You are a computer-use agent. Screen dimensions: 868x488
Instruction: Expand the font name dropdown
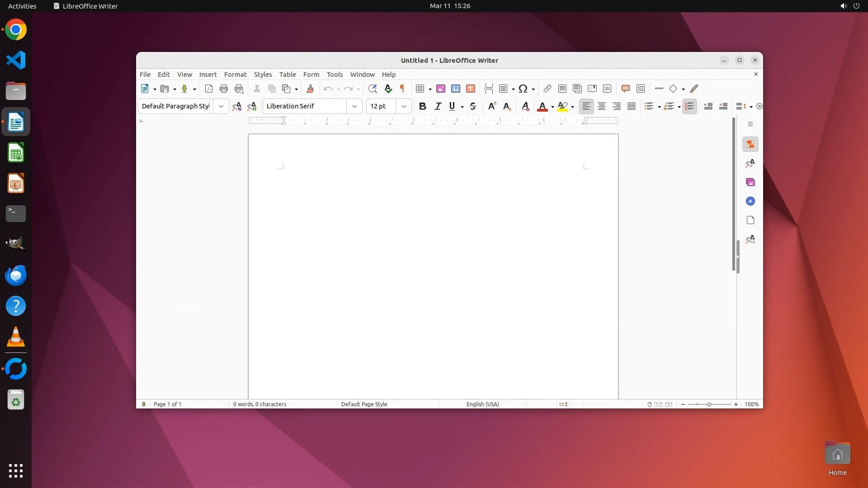click(x=354, y=106)
